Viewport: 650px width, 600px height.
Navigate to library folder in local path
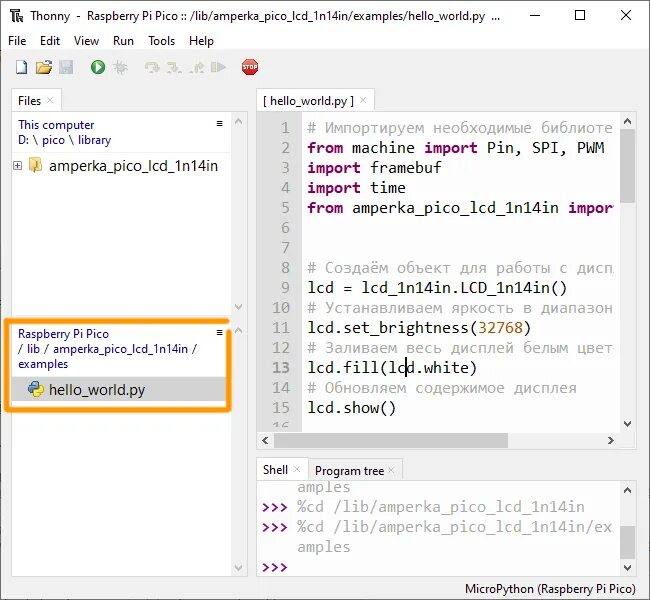(x=95, y=140)
